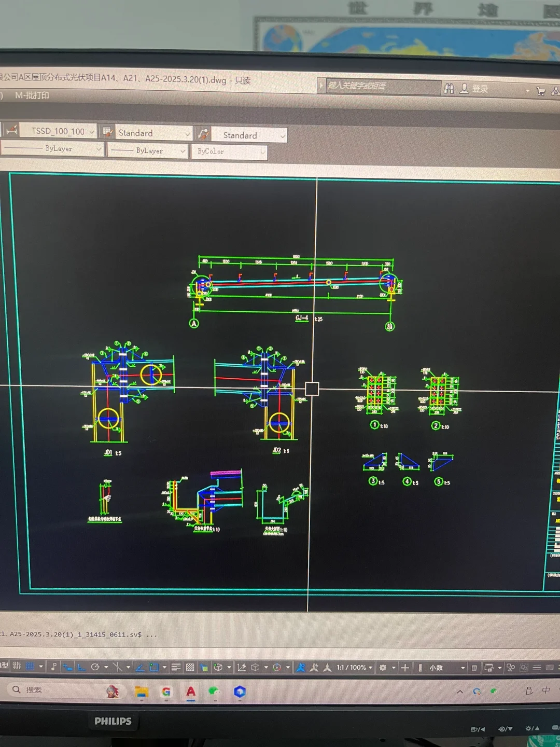The height and width of the screenshot is (747, 560).
Task: Open object snap modes dropdown arrow
Action: [164, 667]
